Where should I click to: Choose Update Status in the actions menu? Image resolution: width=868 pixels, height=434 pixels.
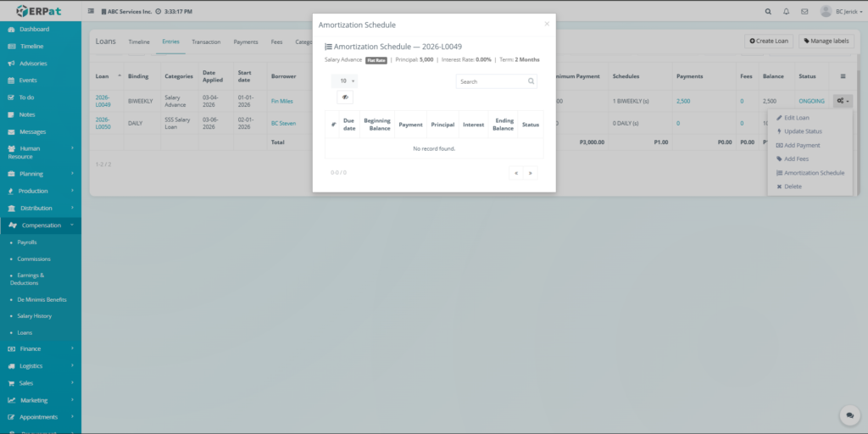(802, 131)
